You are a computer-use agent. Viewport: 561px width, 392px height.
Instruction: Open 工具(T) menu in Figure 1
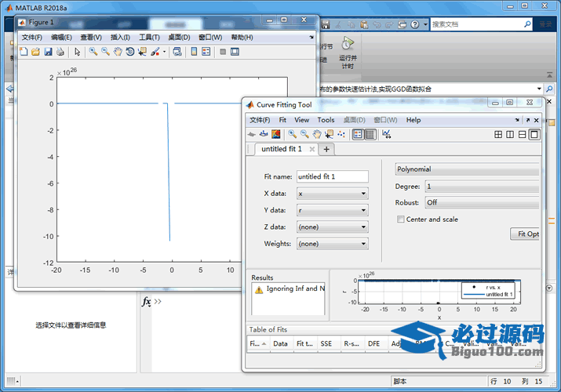pos(149,37)
